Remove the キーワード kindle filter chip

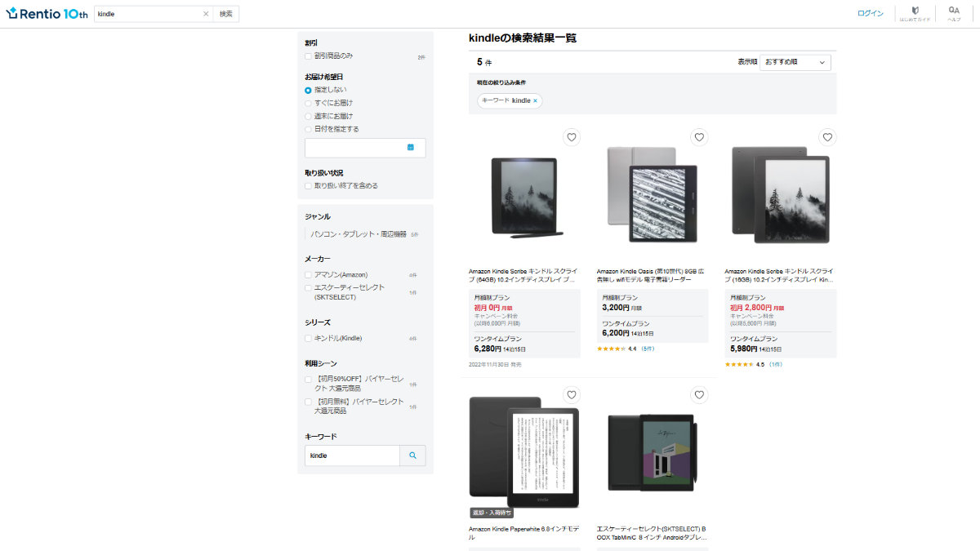tap(535, 100)
